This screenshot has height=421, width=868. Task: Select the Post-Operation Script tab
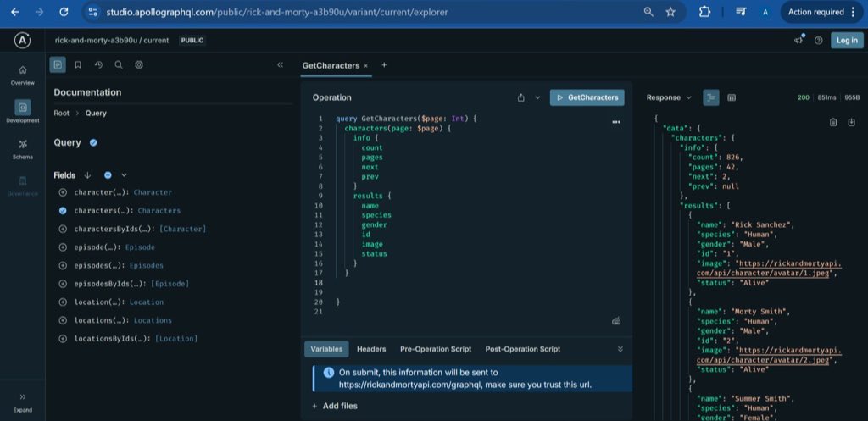coord(522,349)
